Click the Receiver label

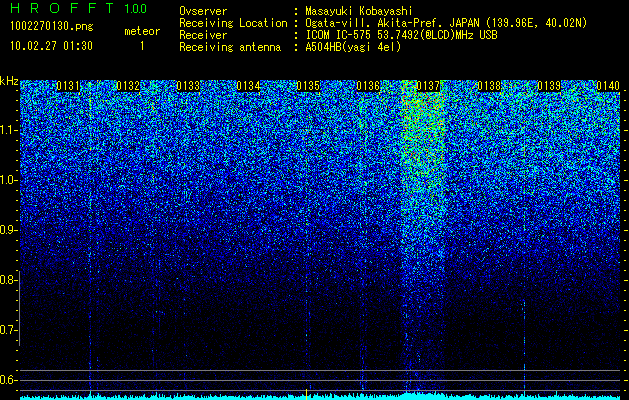pyautogui.click(x=203, y=35)
